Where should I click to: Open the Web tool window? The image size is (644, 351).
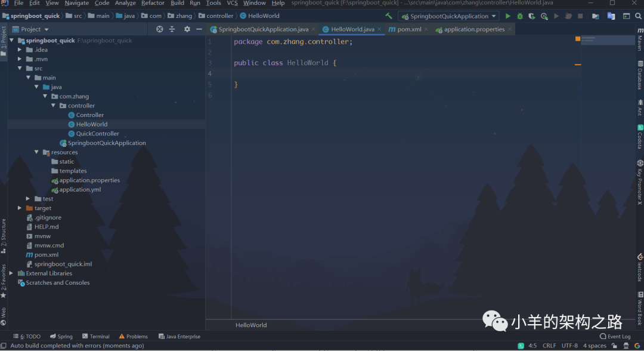[x=4, y=316]
